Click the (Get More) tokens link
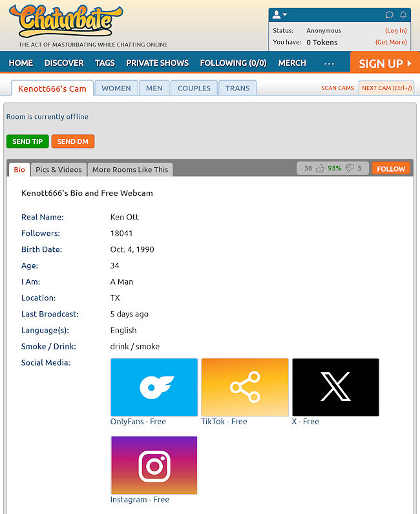The height and width of the screenshot is (514, 420). coord(391,42)
